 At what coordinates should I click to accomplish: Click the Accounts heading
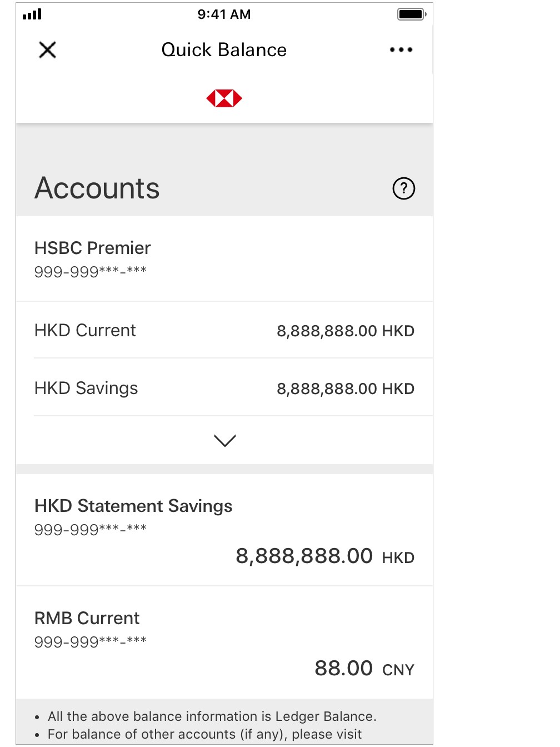point(97,188)
